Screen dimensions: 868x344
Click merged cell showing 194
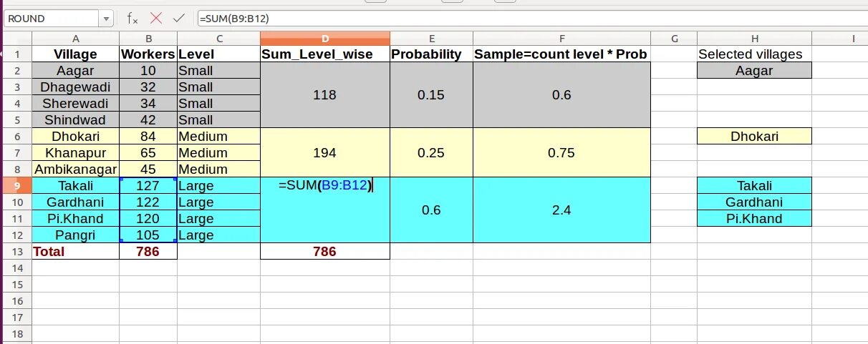325,153
